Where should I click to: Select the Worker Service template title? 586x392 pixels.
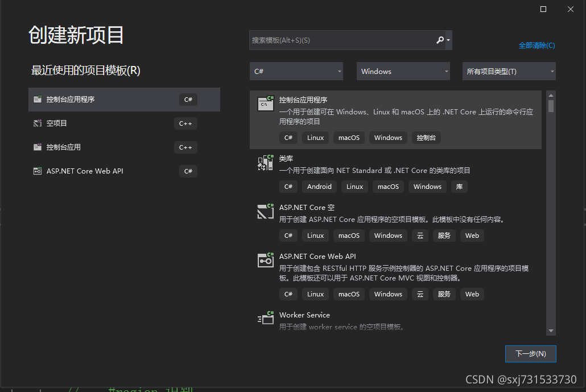tap(304, 315)
